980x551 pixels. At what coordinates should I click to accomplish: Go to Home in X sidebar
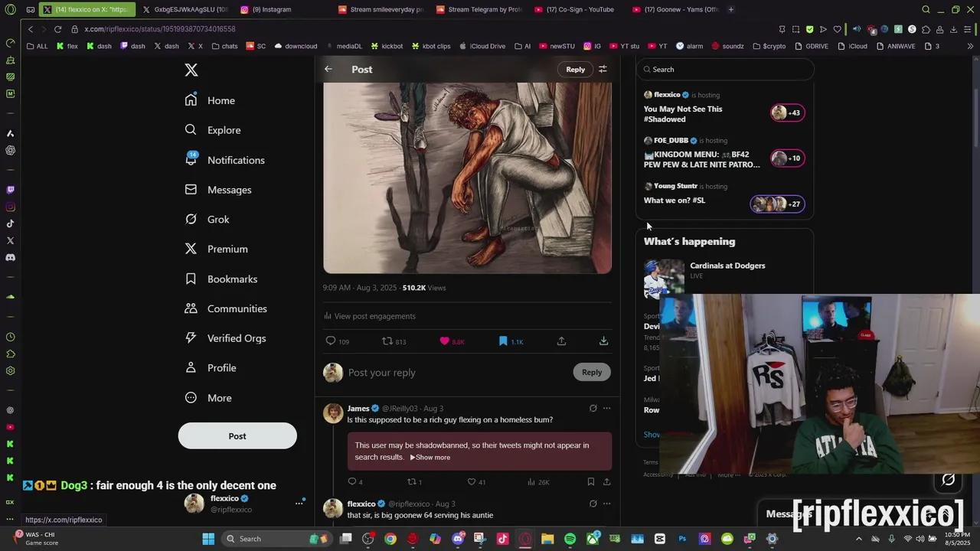(210, 100)
